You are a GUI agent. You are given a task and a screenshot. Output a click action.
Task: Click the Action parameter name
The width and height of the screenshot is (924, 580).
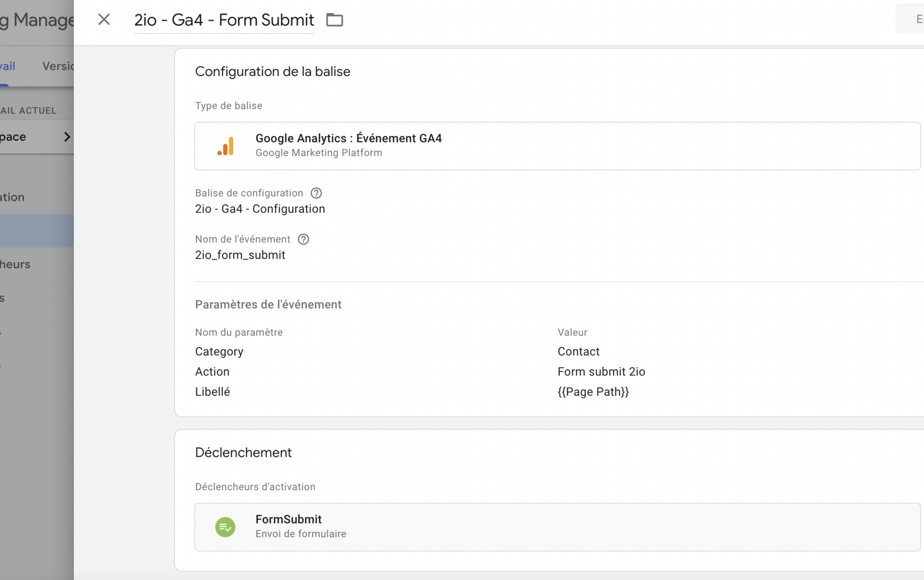(213, 371)
